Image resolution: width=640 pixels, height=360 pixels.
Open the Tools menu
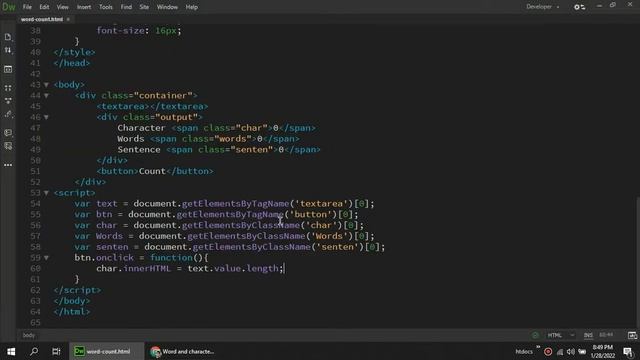click(106, 7)
